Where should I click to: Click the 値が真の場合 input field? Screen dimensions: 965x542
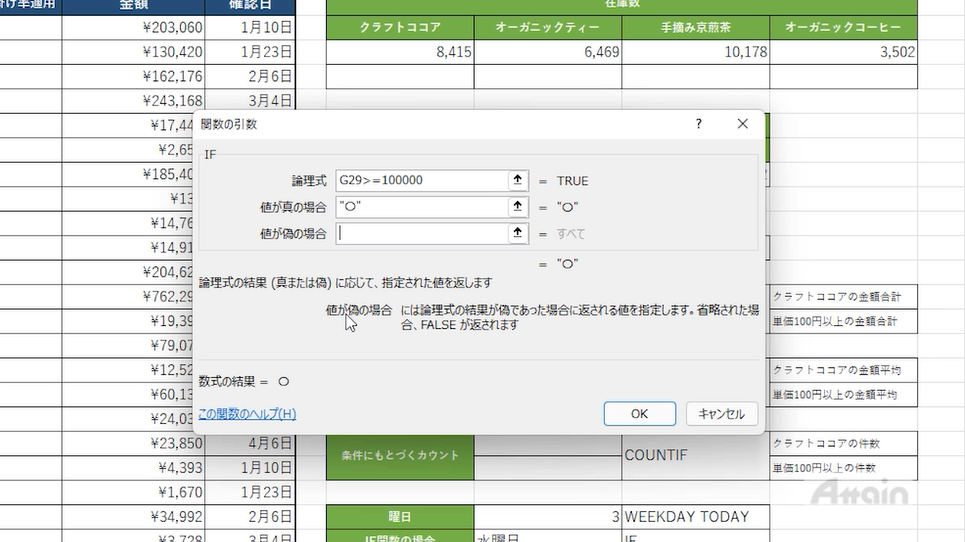(421, 207)
